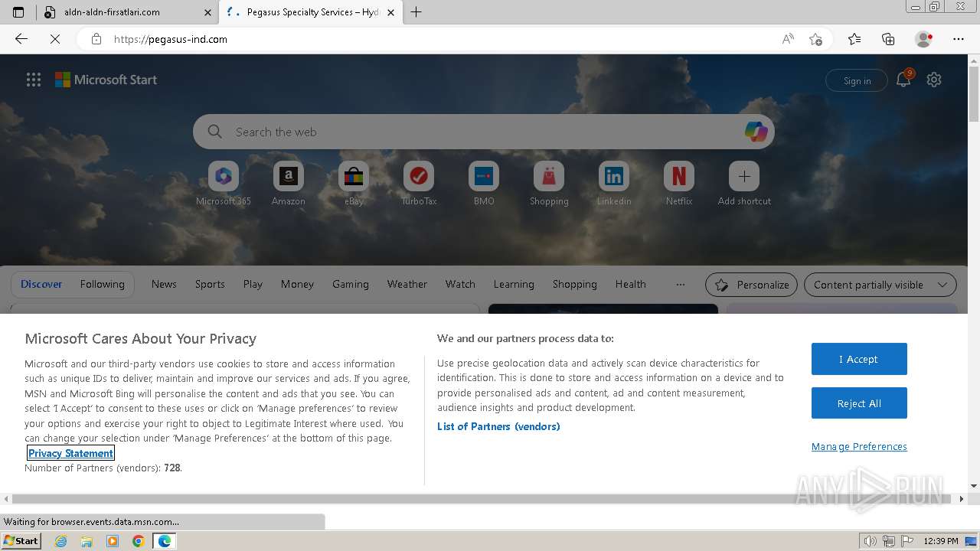The image size is (980, 551).
Task: Accept cookies with I Accept
Action: pos(859,359)
